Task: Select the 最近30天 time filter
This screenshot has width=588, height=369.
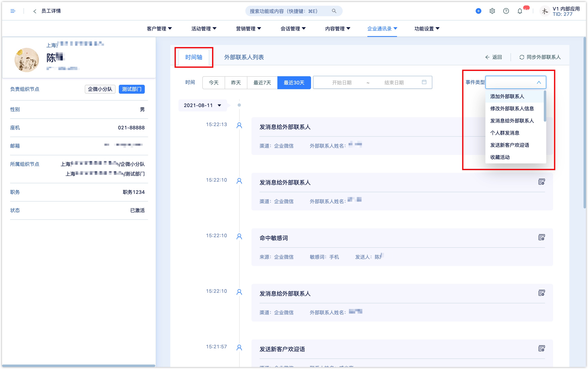Action: pos(294,83)
